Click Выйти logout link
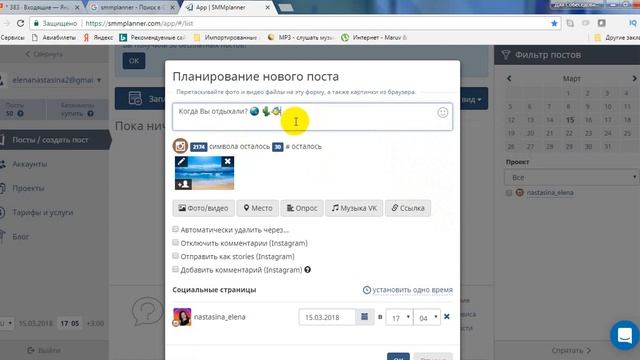The width and height of the screenshot is (640, 360). (x=44, y=350)
